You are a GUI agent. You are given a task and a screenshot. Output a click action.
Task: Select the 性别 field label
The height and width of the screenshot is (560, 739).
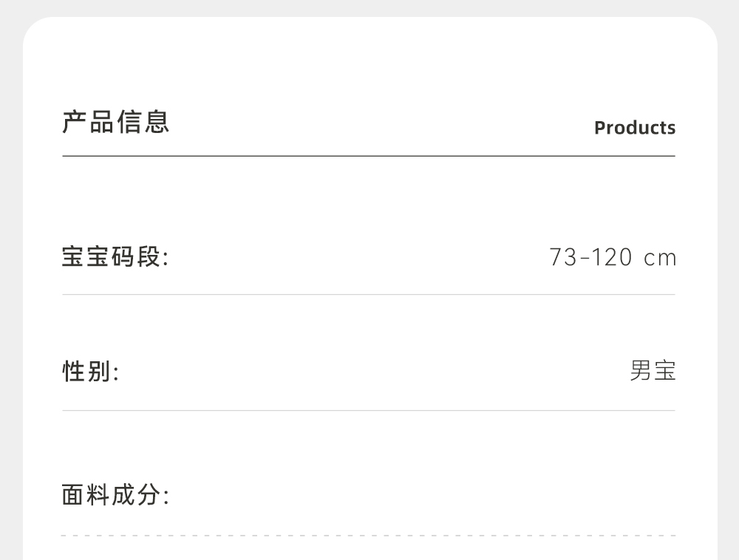90,372
